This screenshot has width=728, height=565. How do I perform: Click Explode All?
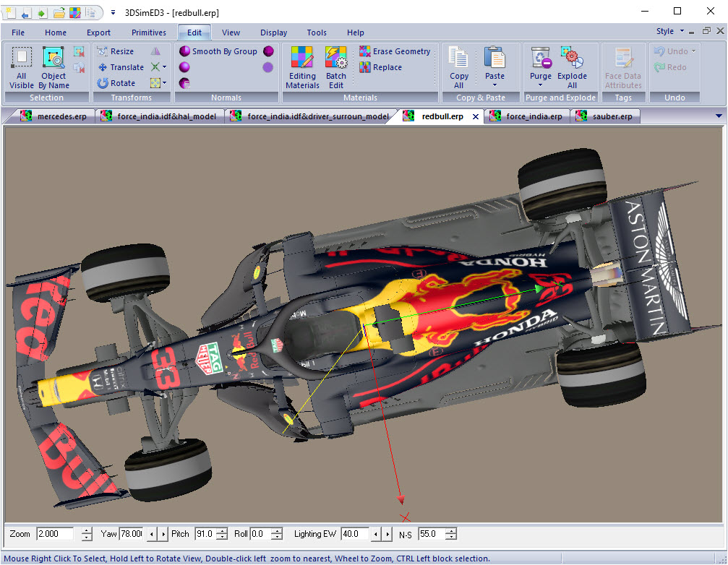coord(572,68)
